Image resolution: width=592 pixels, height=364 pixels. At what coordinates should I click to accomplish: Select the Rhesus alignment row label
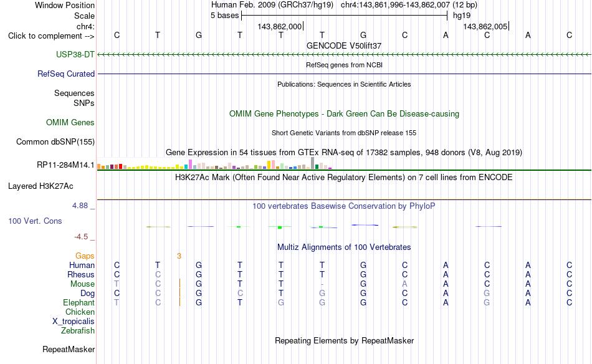coord(81,274)
